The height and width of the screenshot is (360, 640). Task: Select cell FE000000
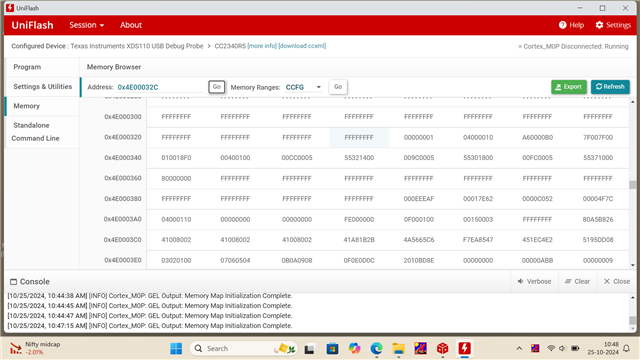point(359,220)
